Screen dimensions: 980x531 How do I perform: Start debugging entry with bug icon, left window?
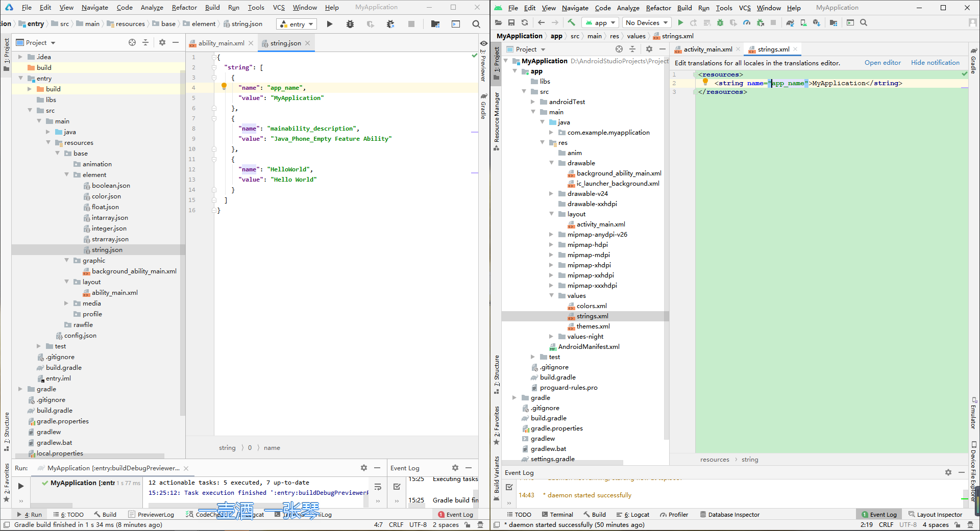click(350, 24)
